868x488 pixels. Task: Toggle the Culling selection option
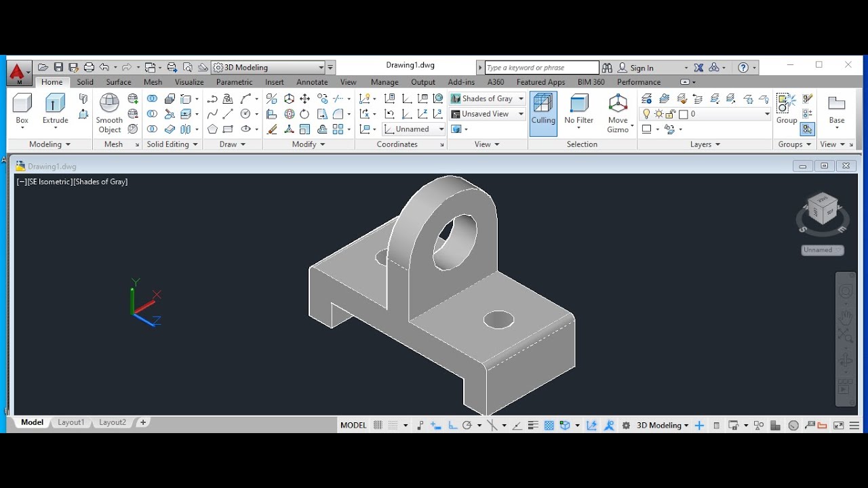click(x=543, y=113)
